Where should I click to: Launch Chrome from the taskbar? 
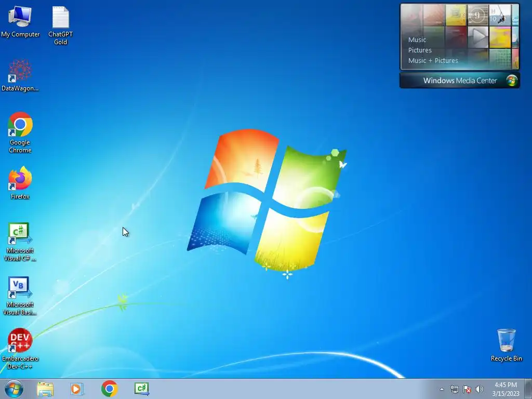tap(109, 389)
